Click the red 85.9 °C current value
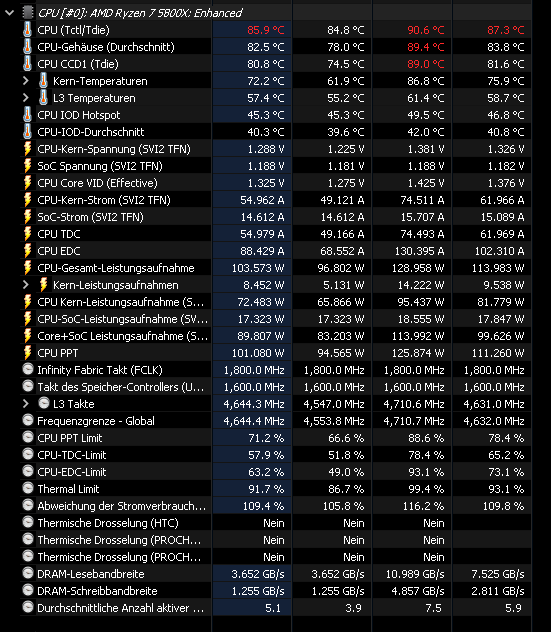 tap(266, 30)
